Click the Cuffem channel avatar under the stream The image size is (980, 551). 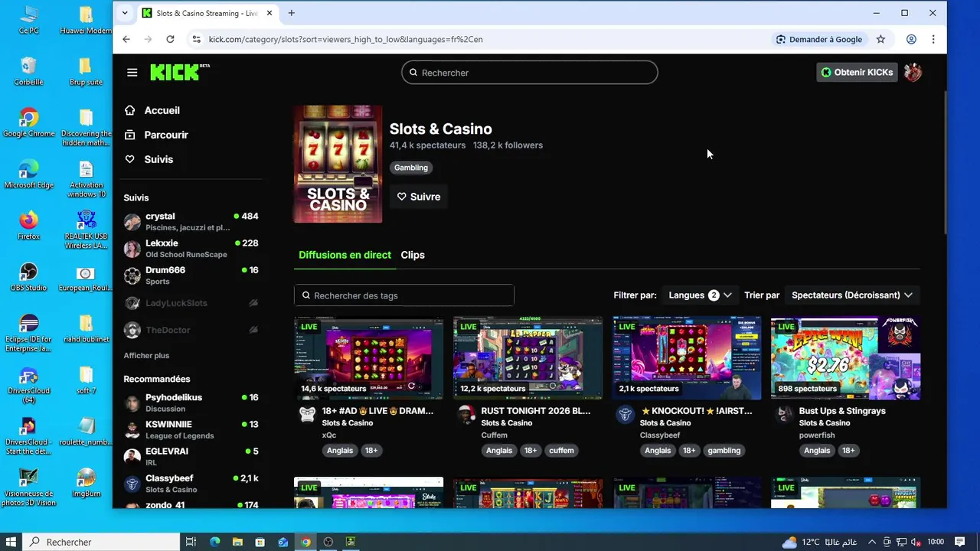[466, 415]
